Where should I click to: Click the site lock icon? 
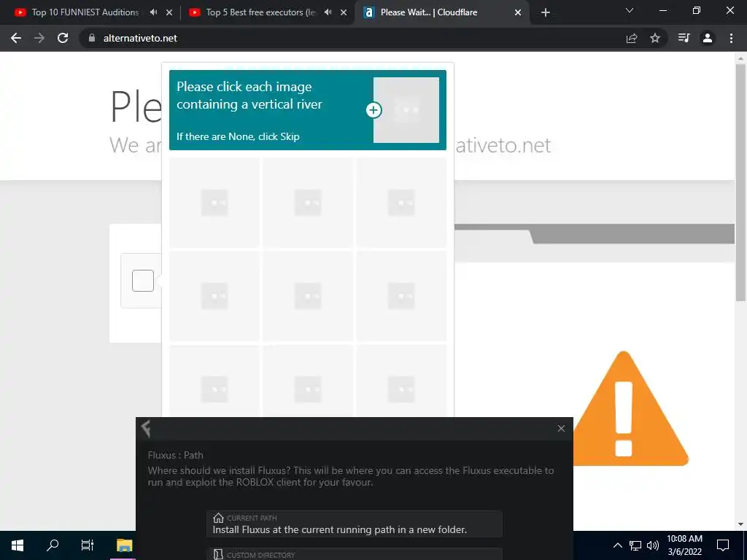[92, 38]
